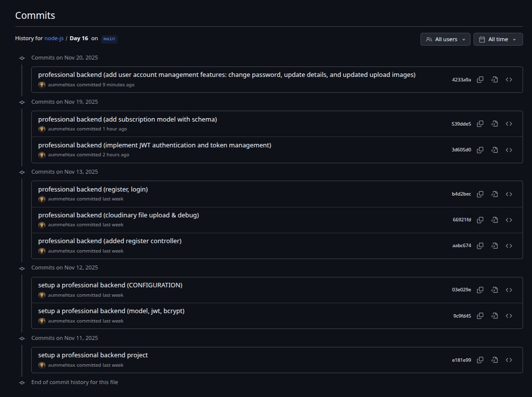The width and height of the screenshot is (532, 397).
Task: Click commit hash 539dde5
Action: click(x=462, y=124)
